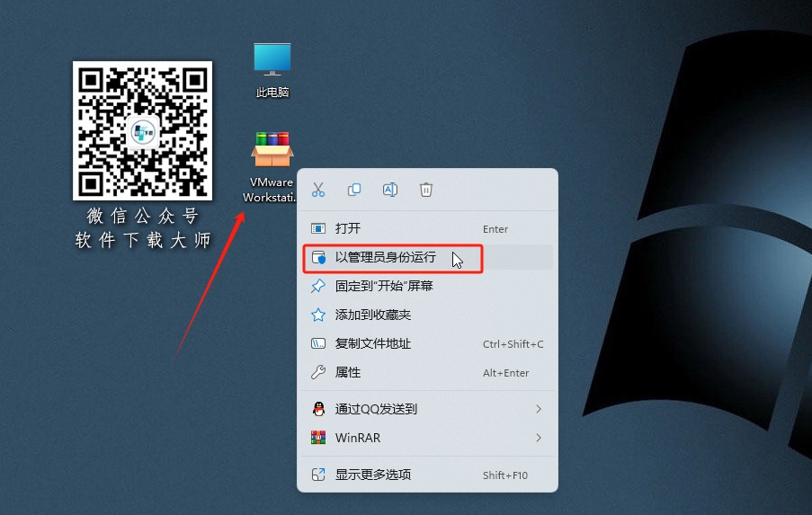Open 属性 from the context menu

(427, 372)
